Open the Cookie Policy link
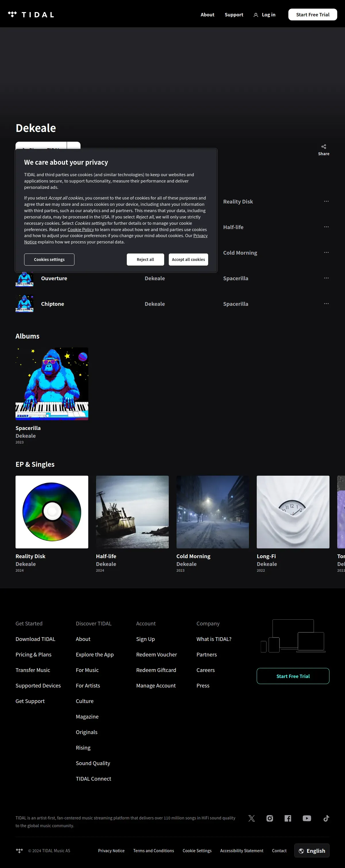 click(x=80, y=229)
